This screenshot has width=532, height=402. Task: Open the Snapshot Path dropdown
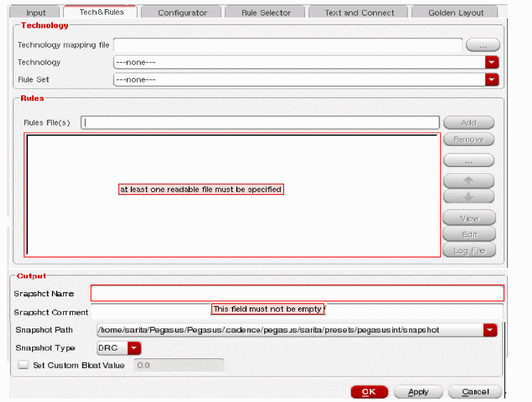(x=489, y=330)
